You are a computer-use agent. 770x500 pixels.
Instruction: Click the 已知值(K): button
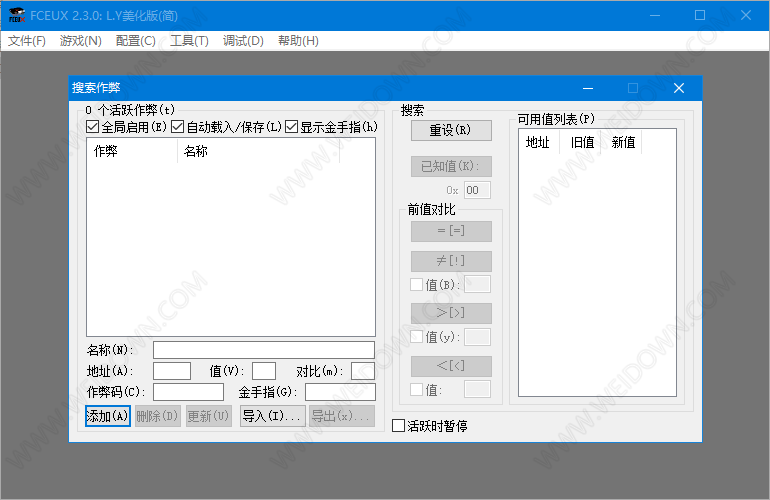(x=451, y=166)
